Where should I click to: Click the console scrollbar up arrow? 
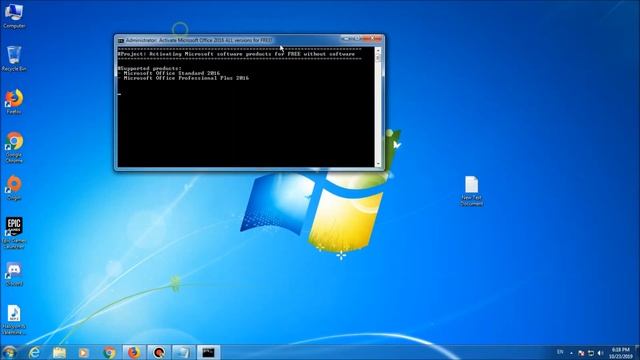coord(378,51)
